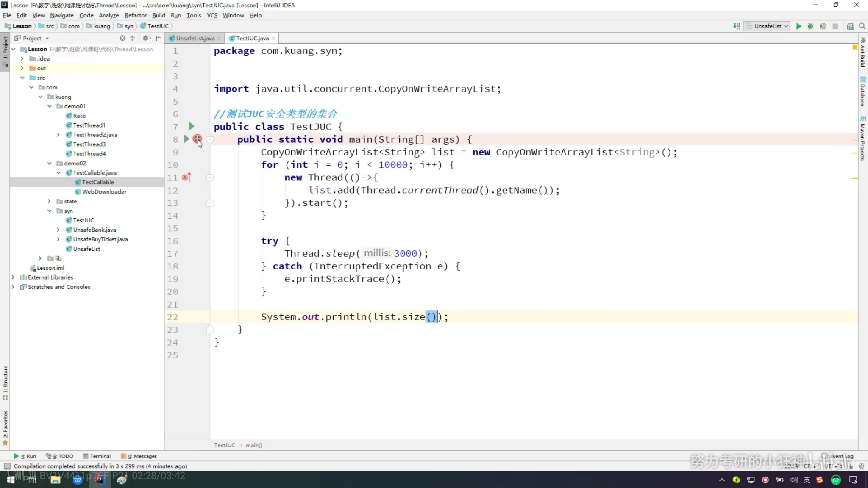
Task: Run with coverage from the toolbar
Action: (x=823, y=26)
